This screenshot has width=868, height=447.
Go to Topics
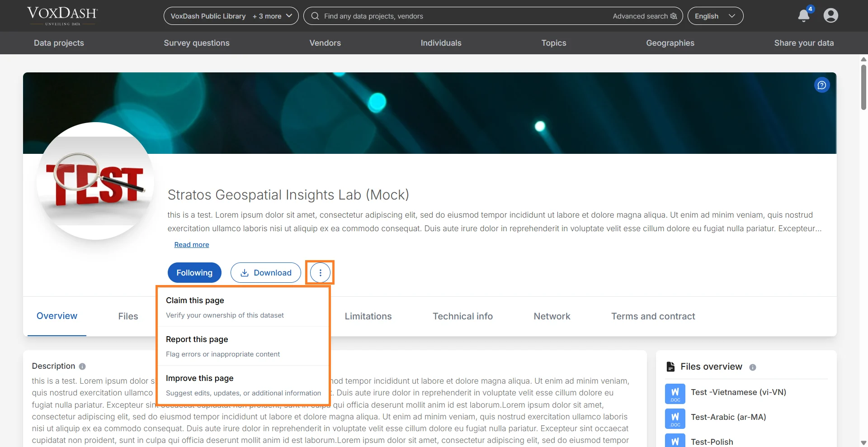554,43
